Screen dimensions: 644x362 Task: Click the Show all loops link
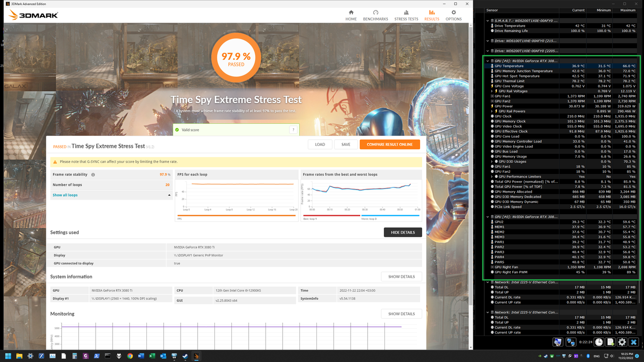point(65,195)
